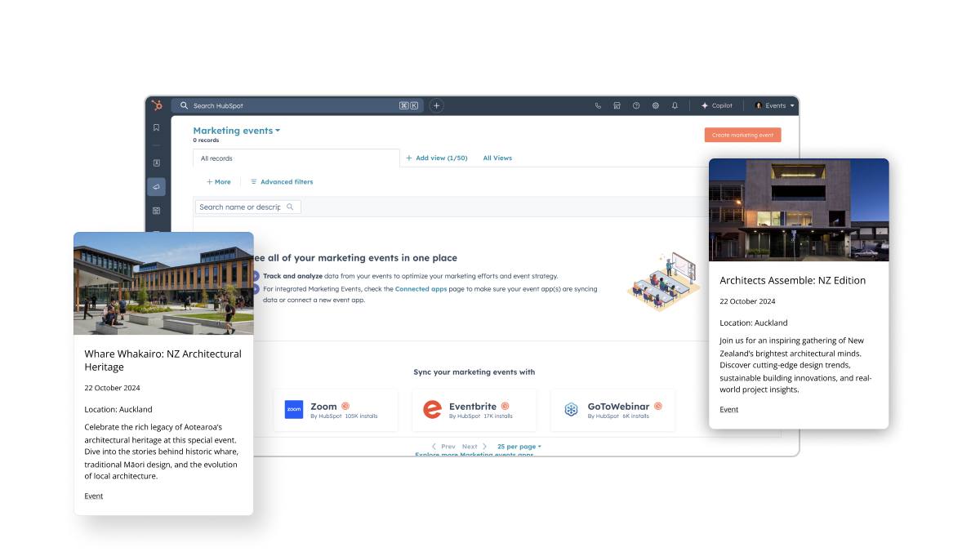Open the HubSpot sparkle logo home icon
Image resolution: width=980 pixels, height=552 pixels.
(x=158, y=105)
